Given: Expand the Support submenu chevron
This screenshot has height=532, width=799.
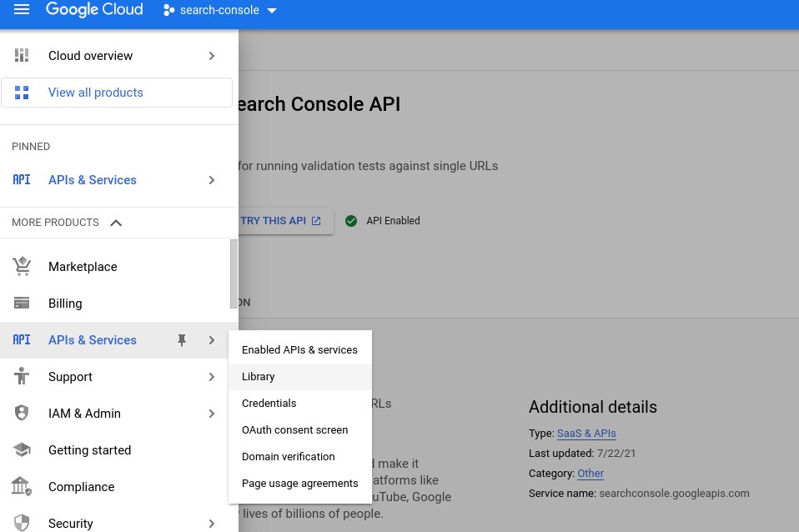Looking at the screenshot, I should [212, 377].
